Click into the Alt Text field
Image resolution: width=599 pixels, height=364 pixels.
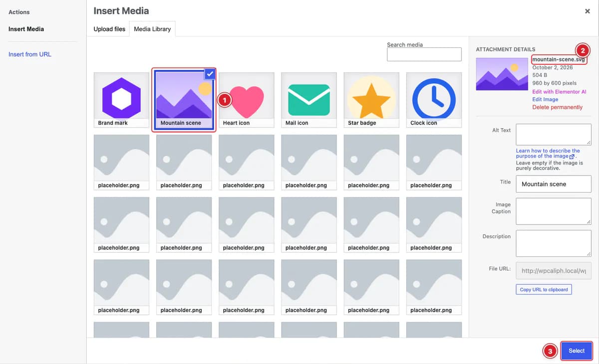coord(554,135)
